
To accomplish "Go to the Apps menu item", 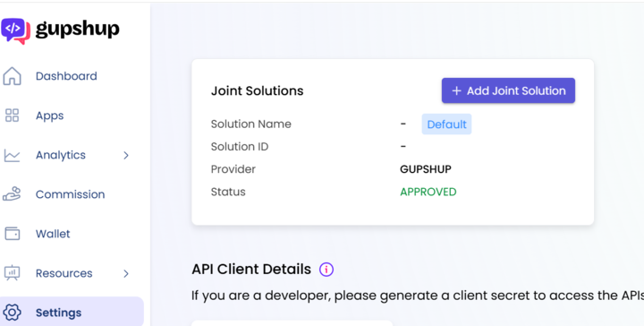I will tap(50, 116).
